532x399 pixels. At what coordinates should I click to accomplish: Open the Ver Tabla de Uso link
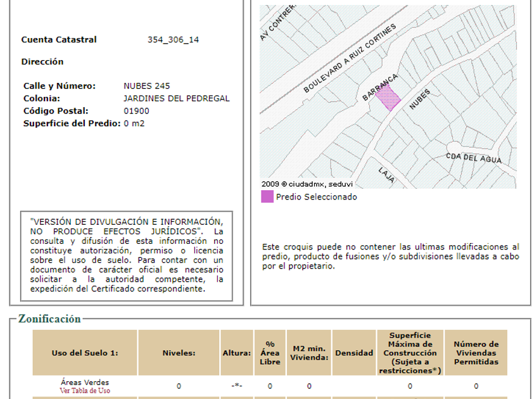[x=85, y=391]
